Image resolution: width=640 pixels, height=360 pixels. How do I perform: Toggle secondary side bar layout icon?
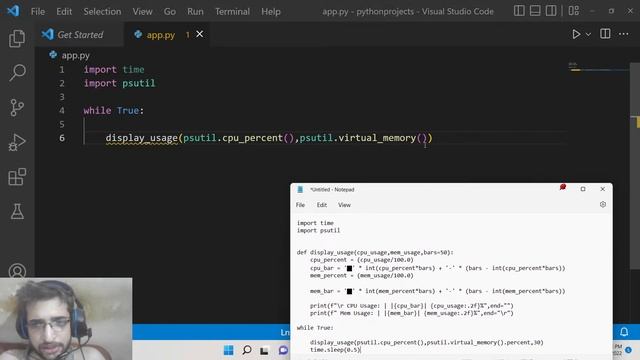pyautogui.click(x=551, y=11)
